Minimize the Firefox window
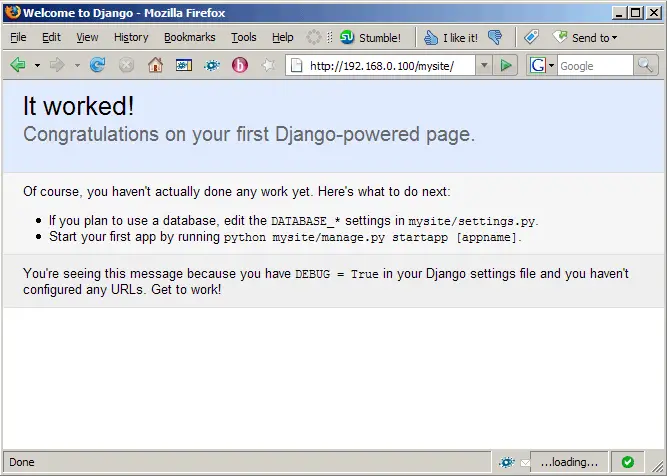Viewport: 667px width, 476px height. [x=619, y=13]
